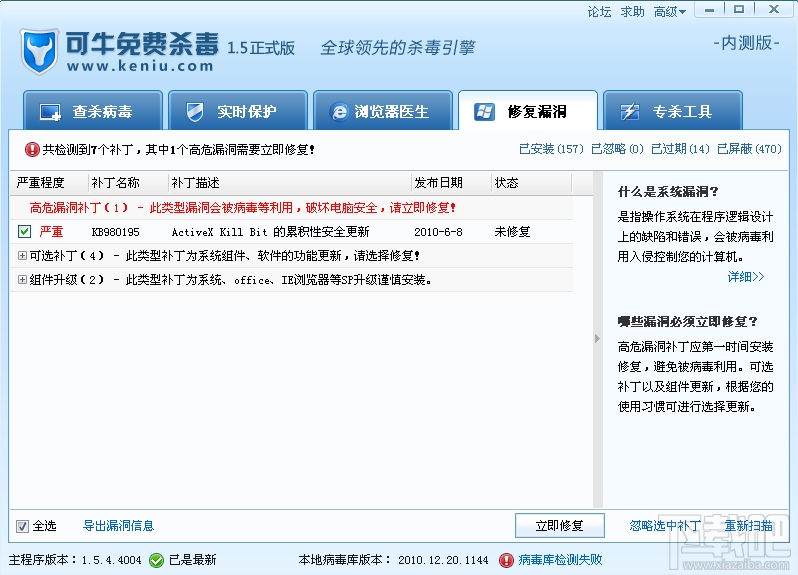Sort by 发布日期 column header
Viewport: 798px width, 575px height.
451,183
